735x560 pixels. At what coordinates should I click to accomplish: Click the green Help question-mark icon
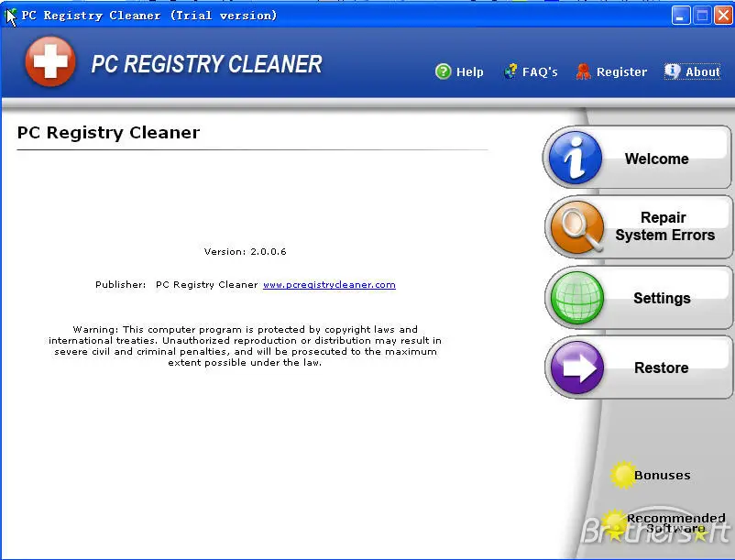pos(443,71)
